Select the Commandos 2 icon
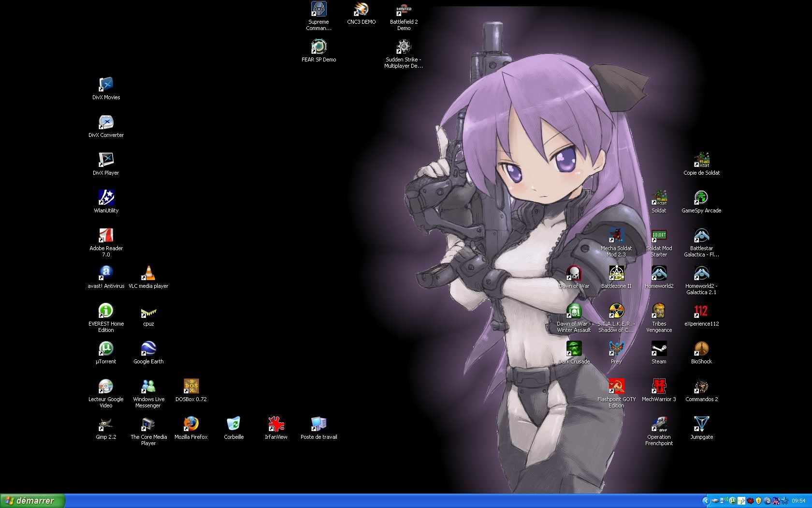Viewport: 812px width, 508px height. point(701,386)
